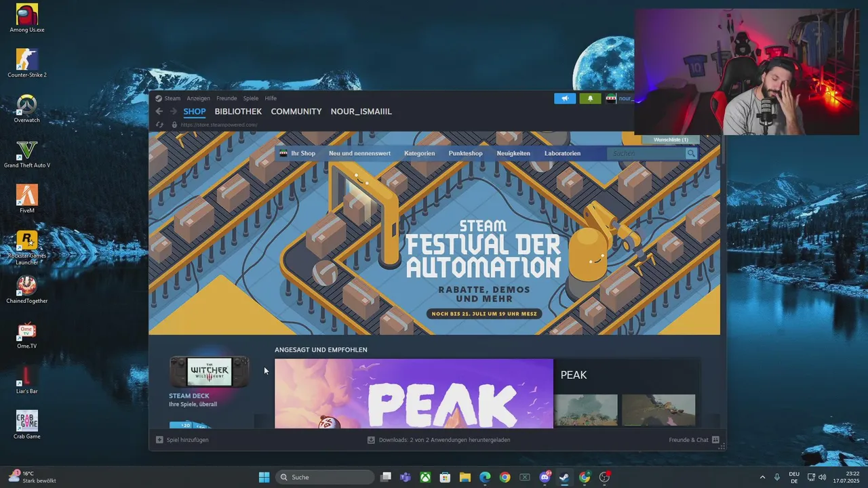
Task: Expand the Kategorien dropdown
Action: tap(420, 153)
